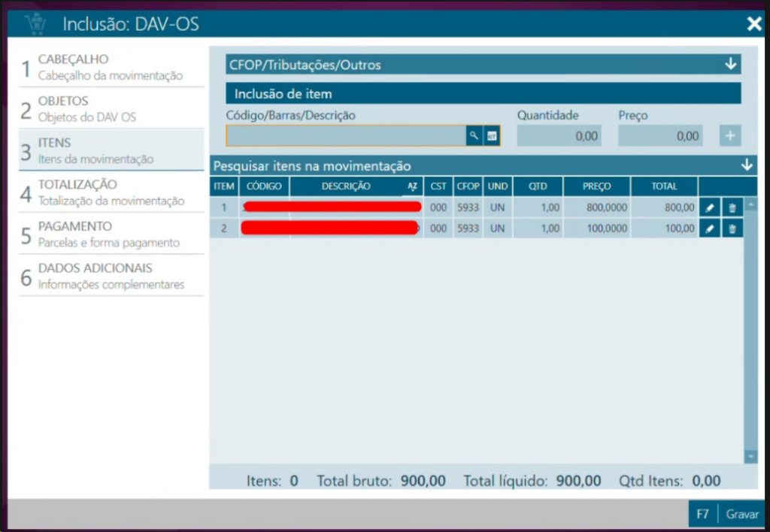Delete item 1 using the trash icon
Screen dimensions: 770x532
coord(732,207)
